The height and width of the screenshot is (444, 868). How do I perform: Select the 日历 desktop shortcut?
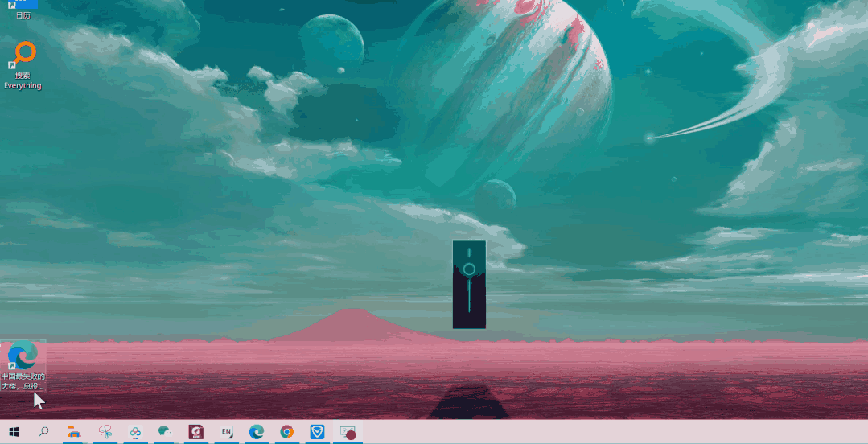pyautogui.click(x=23, y=10)
